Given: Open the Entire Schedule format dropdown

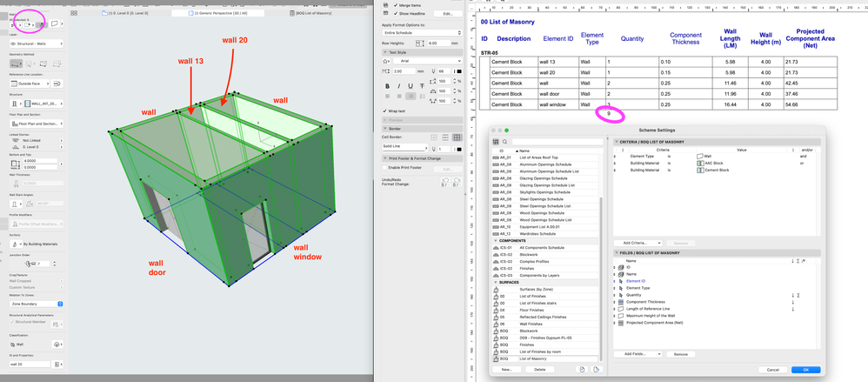Looking at the screenshot, I should (422, 33).
